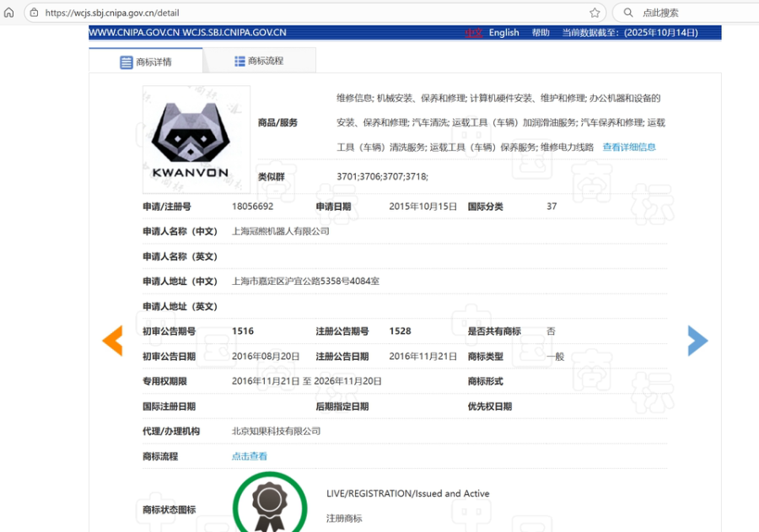Click the green registration seal badge
The image size is (759, 532).
click(x=270, y=506)
